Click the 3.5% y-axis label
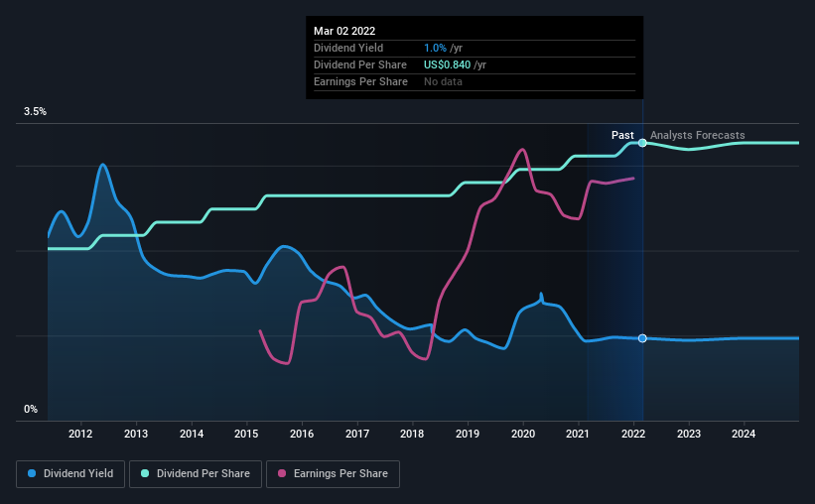Viewport: 815px width, 504px height. click(35, 112)
